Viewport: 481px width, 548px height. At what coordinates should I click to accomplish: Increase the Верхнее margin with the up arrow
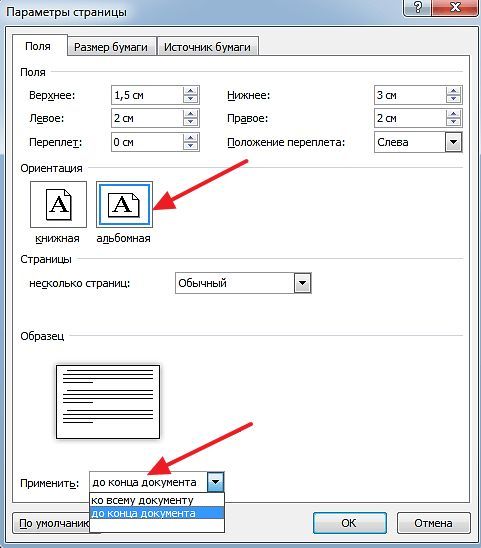[190, 91]
